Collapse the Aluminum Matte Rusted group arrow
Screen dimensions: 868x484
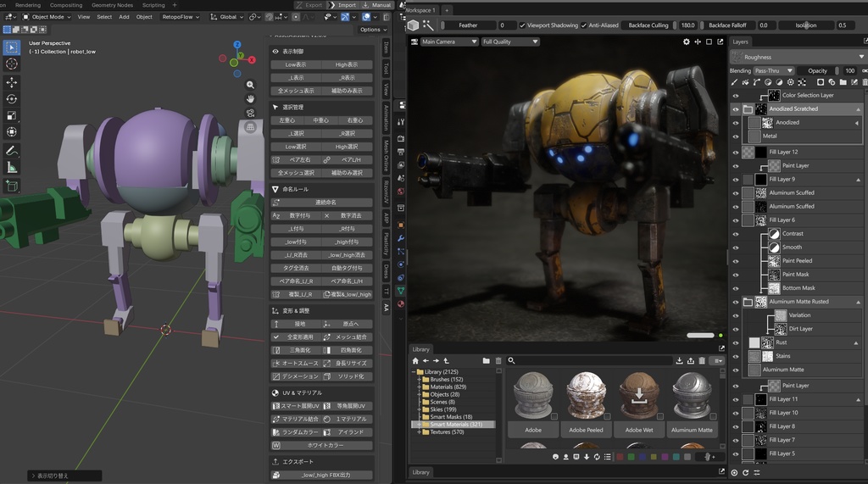[x=858, y=302]
